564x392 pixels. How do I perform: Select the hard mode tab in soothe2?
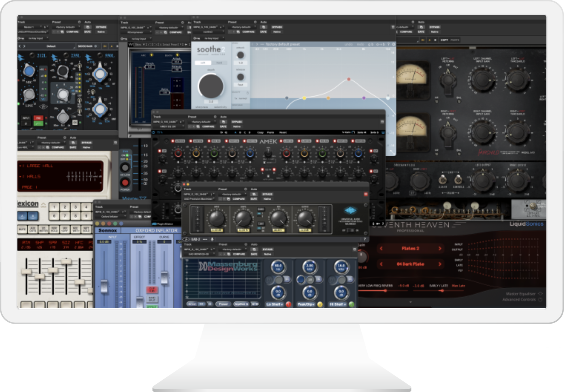click(x=219, y=63)
